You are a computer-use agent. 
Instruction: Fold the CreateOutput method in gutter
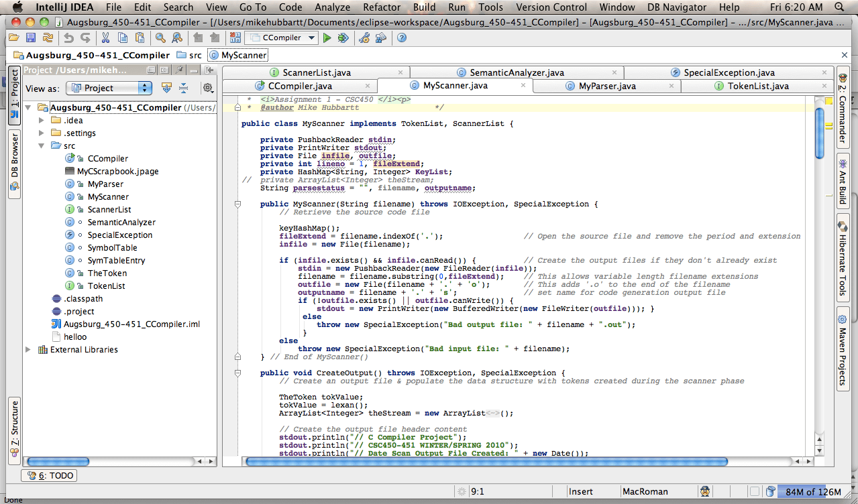point(237,373)
